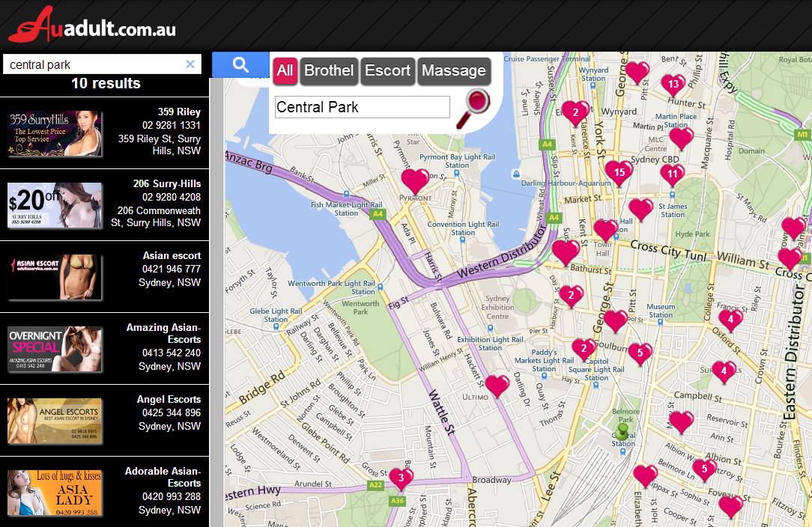The height and width of the screenshot is (527, 812).
Task: Click the auadult.com.au logo
Action: pos(92,25)
